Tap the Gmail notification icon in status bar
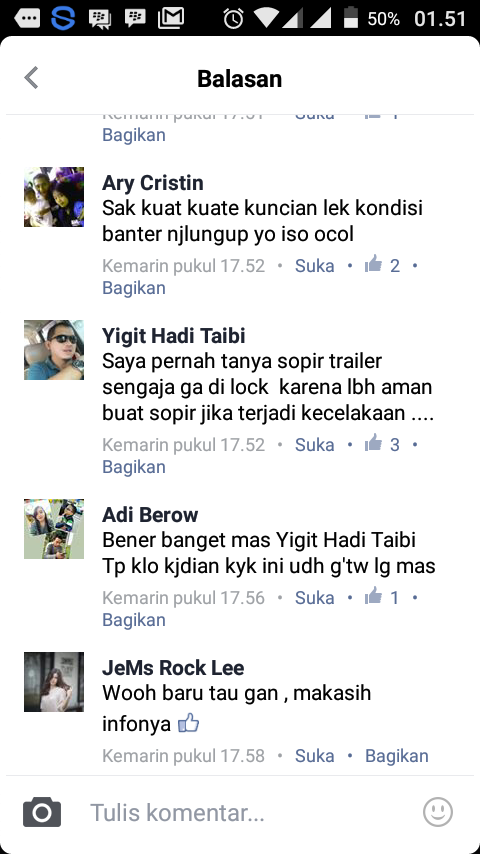Viewport: 480px width, 854px height. (171, 18)
